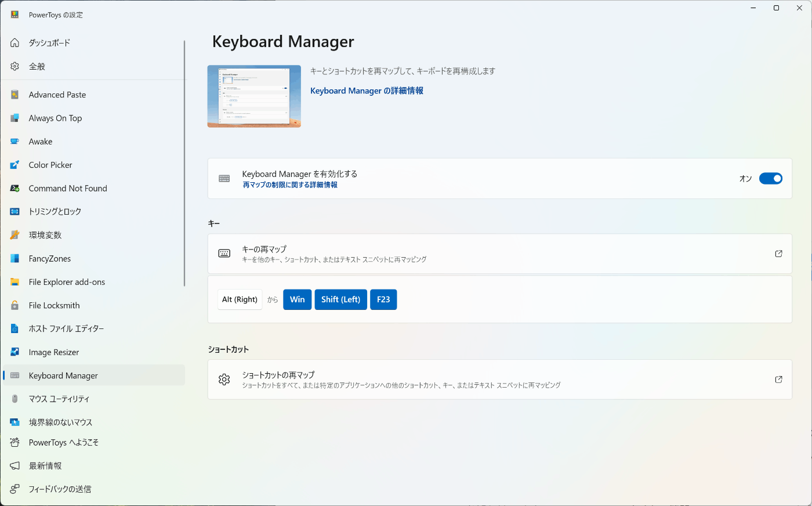The width and height of the screenshot is (812, 506).
Task: Click the General settings gear icon
Action: point(15,66)
